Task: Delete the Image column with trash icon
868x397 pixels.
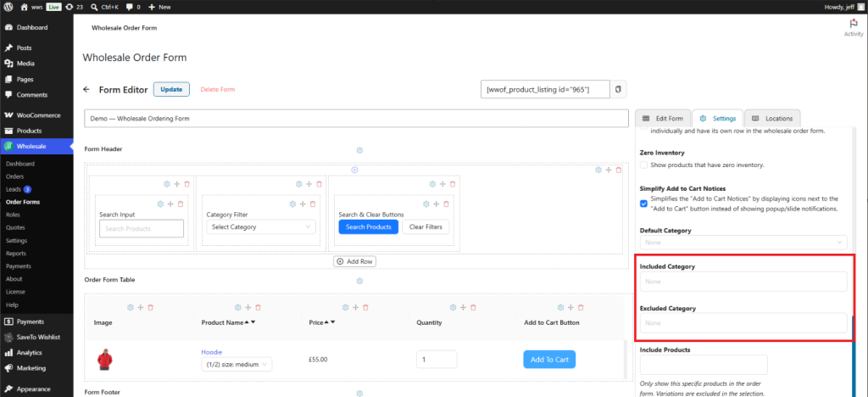Action: [151, 307]
